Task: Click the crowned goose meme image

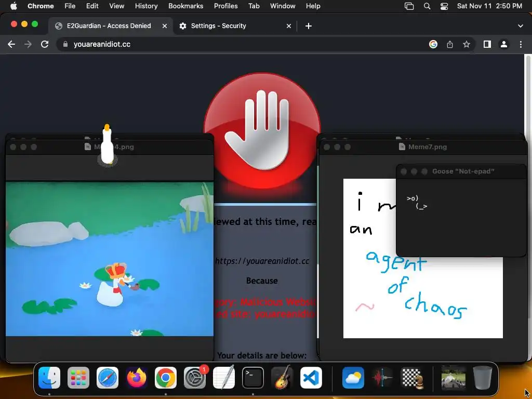Action: (x=109, y=259)
